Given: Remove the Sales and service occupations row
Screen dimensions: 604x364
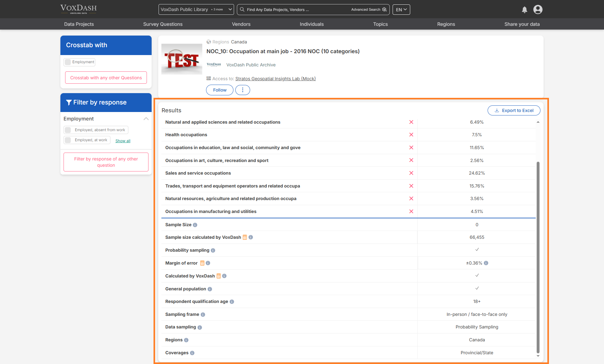Looking at the screenshot, I should pyautogui.click(x=411, y=173).
